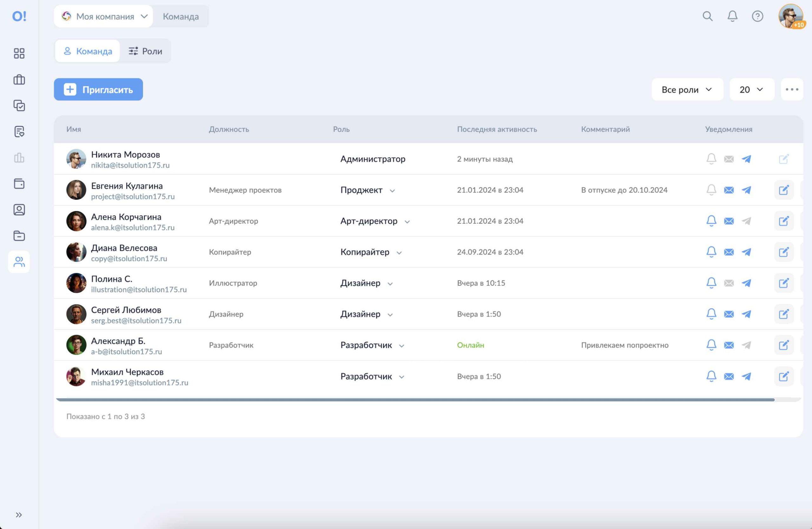
Task: Open the briefcase projects icon in sidebar
Action: [19, 80]
